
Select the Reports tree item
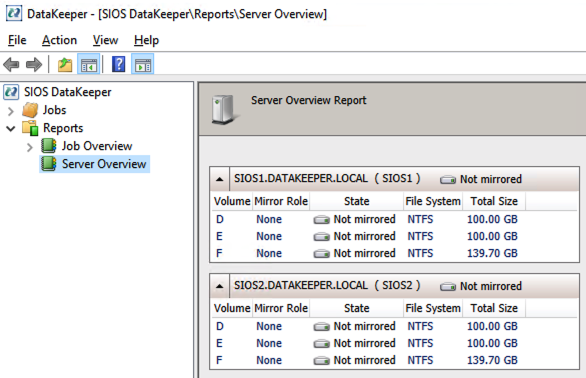point(63,128)
